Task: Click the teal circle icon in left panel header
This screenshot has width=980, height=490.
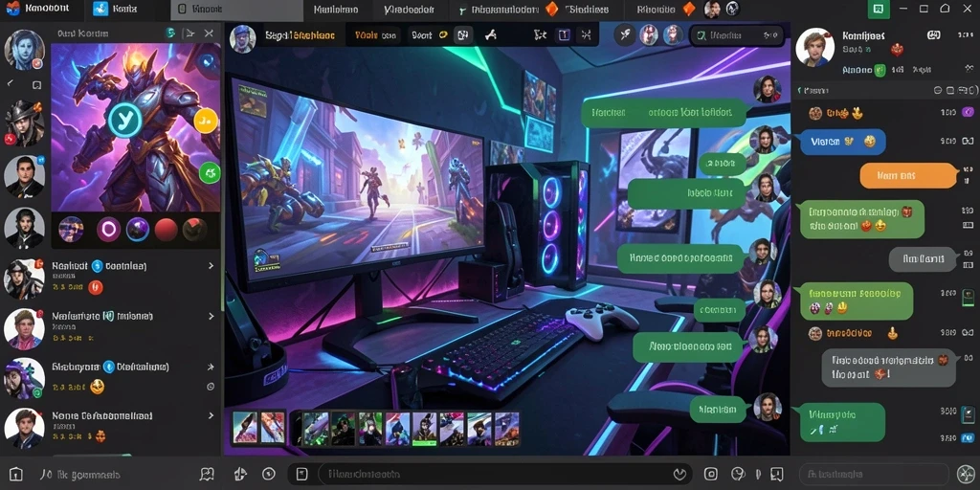Action: click(170, 33)
